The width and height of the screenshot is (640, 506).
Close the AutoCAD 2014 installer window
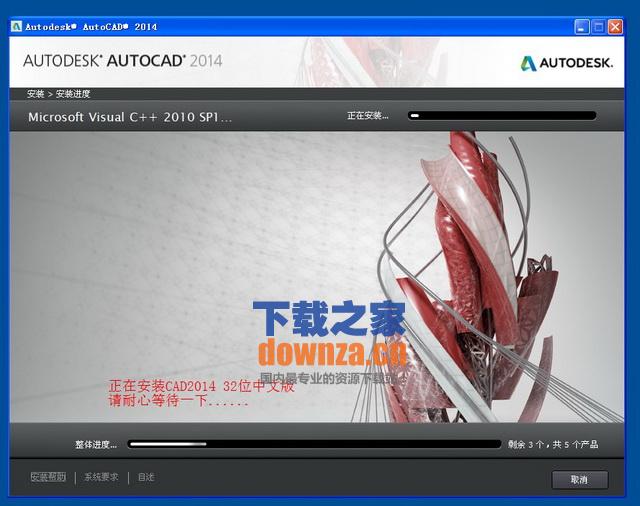pos(615,27)
